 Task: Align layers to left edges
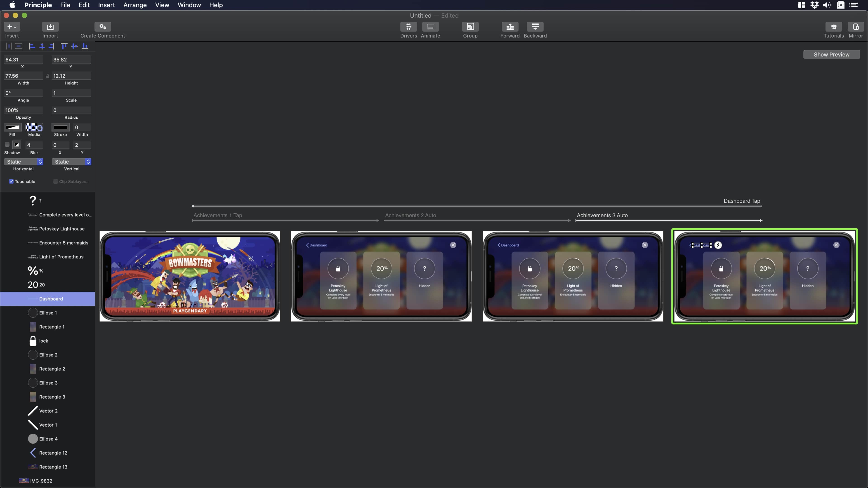[32, 46]
